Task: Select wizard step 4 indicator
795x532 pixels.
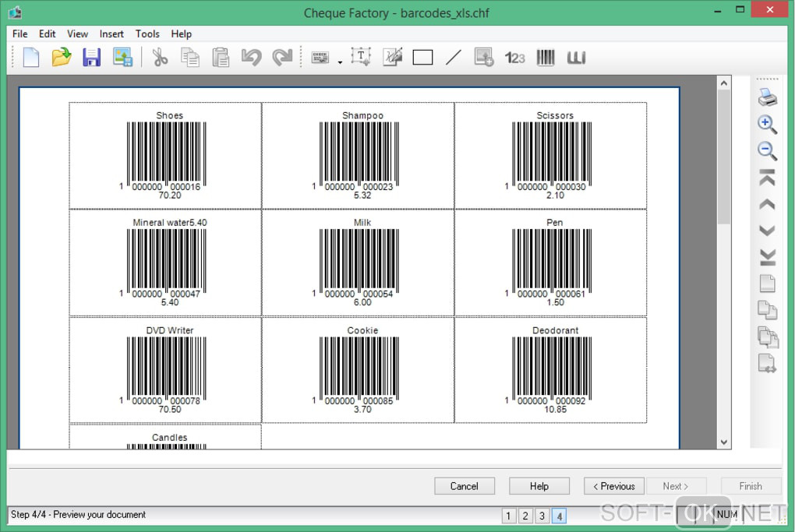Action: pyautogui.click(x=560, y=516)
